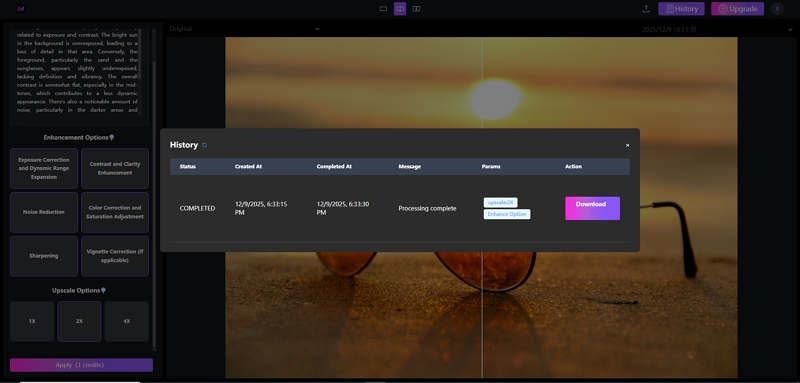
Task: Click the Message column header
Action: 410,167
